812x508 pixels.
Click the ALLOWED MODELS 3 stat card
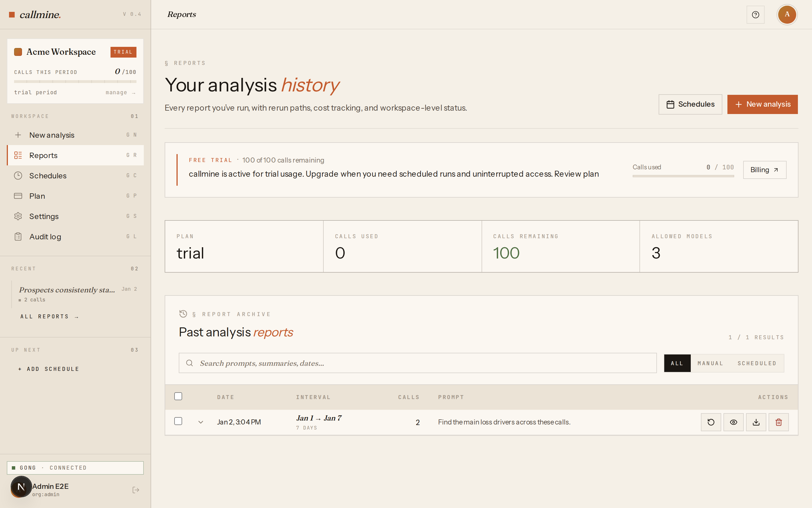[x=719, y=246]
